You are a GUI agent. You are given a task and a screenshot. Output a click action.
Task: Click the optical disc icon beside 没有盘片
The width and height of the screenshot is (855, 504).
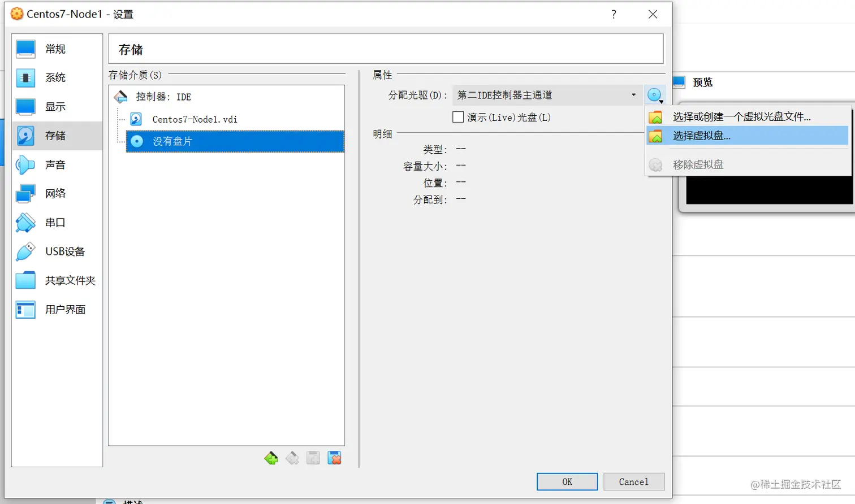click(x=137, y=141)
